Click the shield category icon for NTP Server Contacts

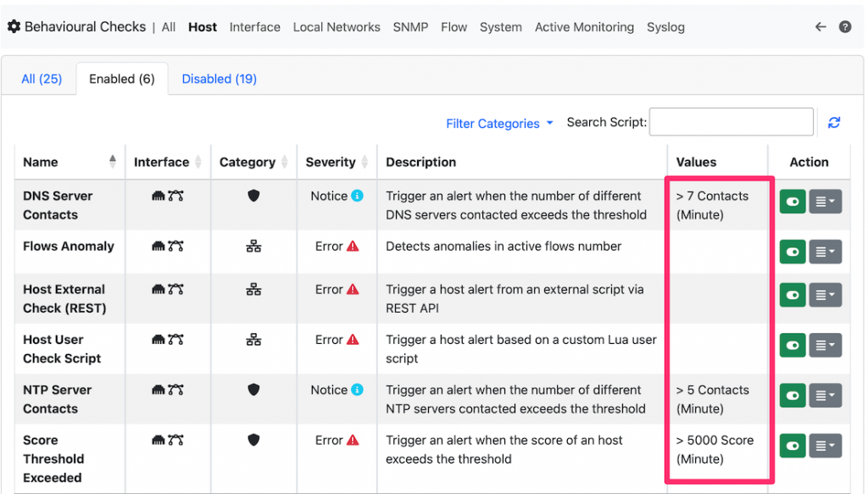click(253, 390)
